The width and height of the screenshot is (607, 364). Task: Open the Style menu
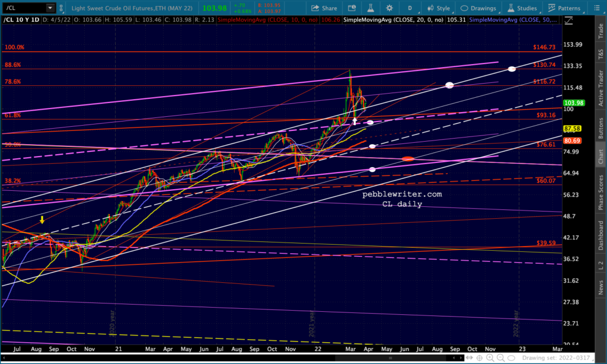(439, 8)
